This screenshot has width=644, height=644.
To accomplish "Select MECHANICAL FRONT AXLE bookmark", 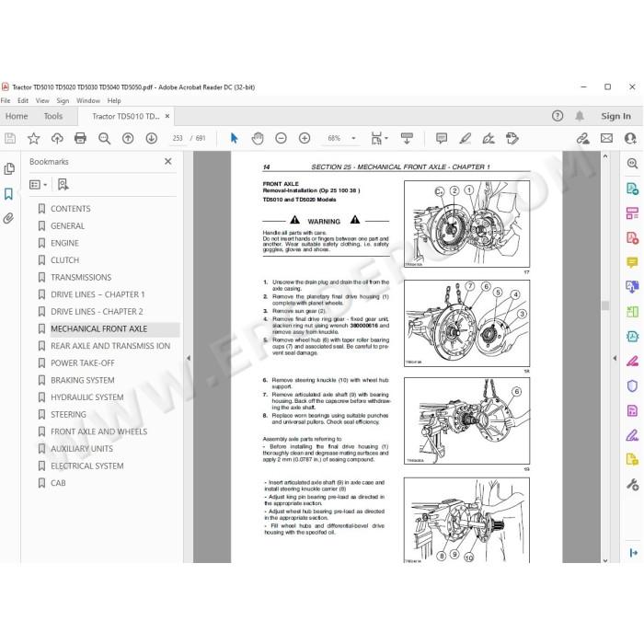I will [99, 329].
